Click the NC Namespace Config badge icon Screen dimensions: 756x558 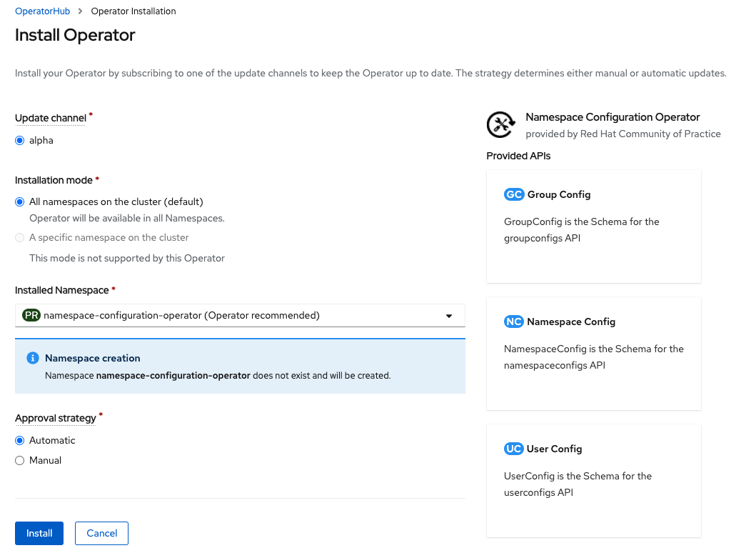click(514, 322)
